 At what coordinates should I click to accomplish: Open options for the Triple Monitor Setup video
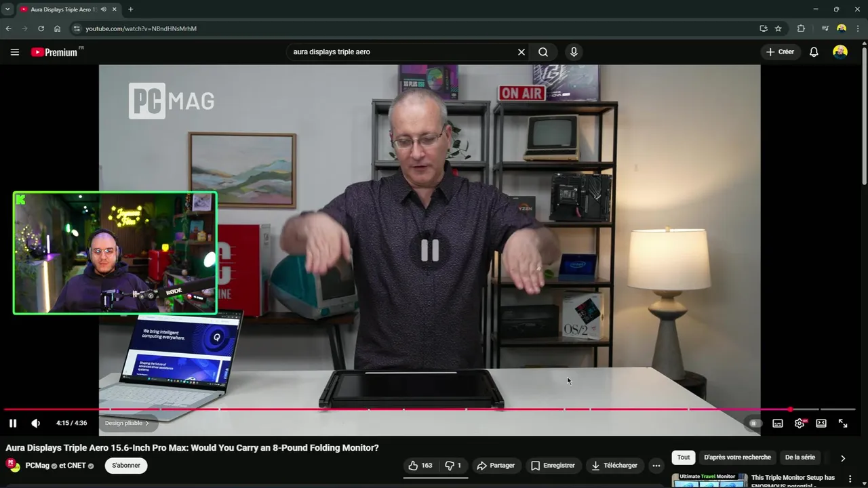coord(850,479)
